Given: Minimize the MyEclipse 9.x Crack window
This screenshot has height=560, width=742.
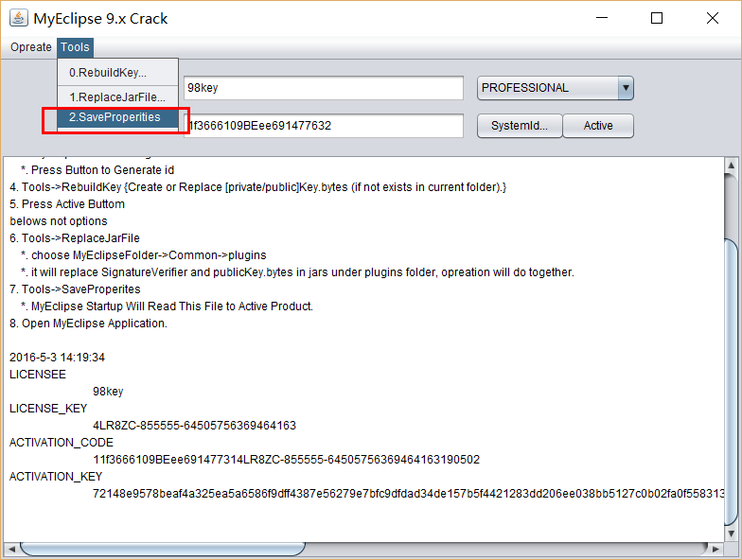Looking at the screenshot, I should coord(602,18).
